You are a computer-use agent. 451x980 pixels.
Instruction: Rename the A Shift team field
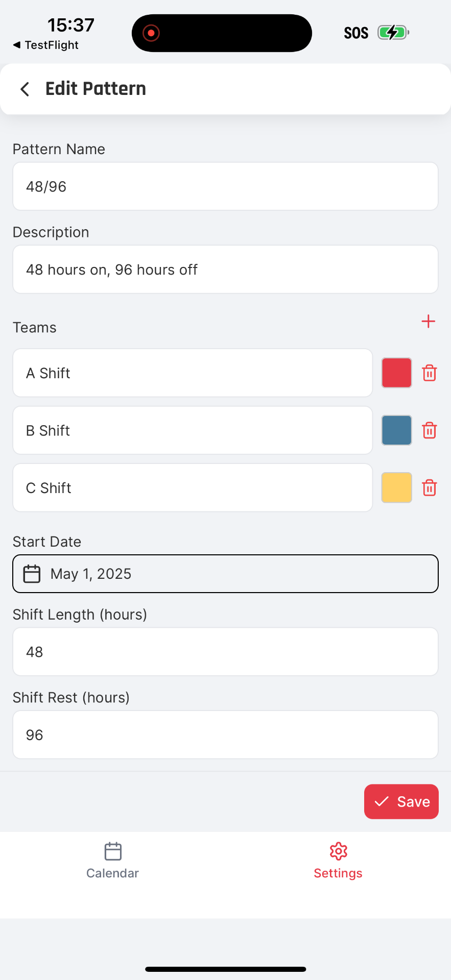193,373
